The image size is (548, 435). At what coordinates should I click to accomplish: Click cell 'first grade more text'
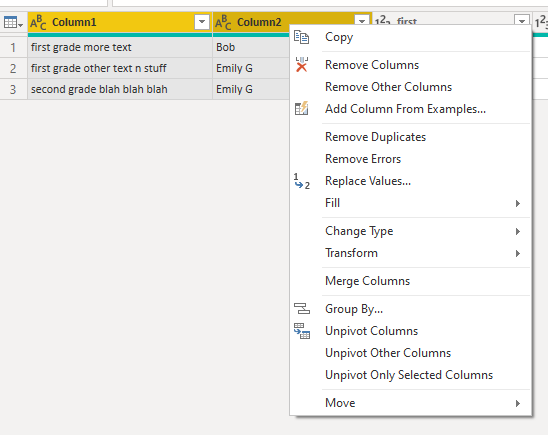120,47
